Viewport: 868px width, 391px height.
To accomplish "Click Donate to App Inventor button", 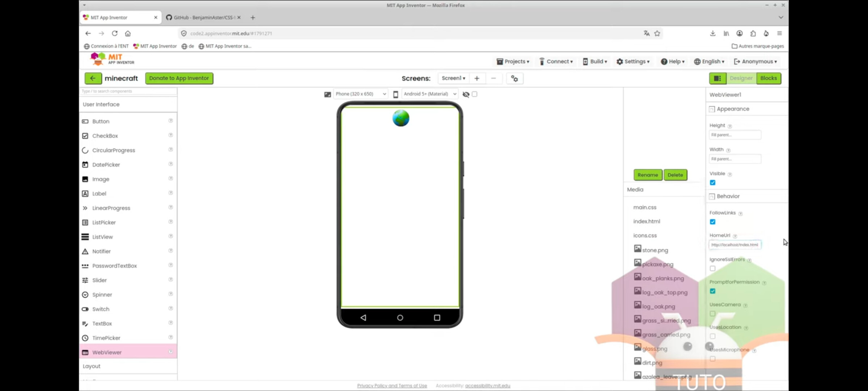I will [179, 78].
